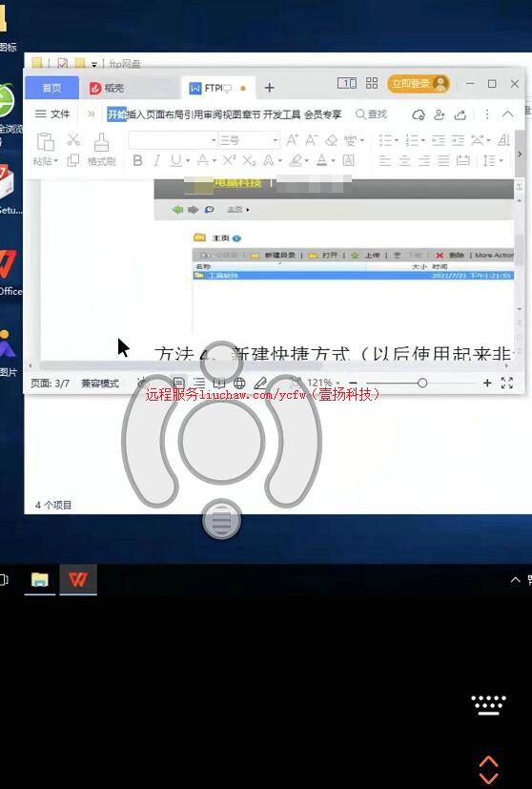Click the clear formatting eraser icon
This screenshot has width=532, height=789.
pyautogui.click(x=332, y=140)
